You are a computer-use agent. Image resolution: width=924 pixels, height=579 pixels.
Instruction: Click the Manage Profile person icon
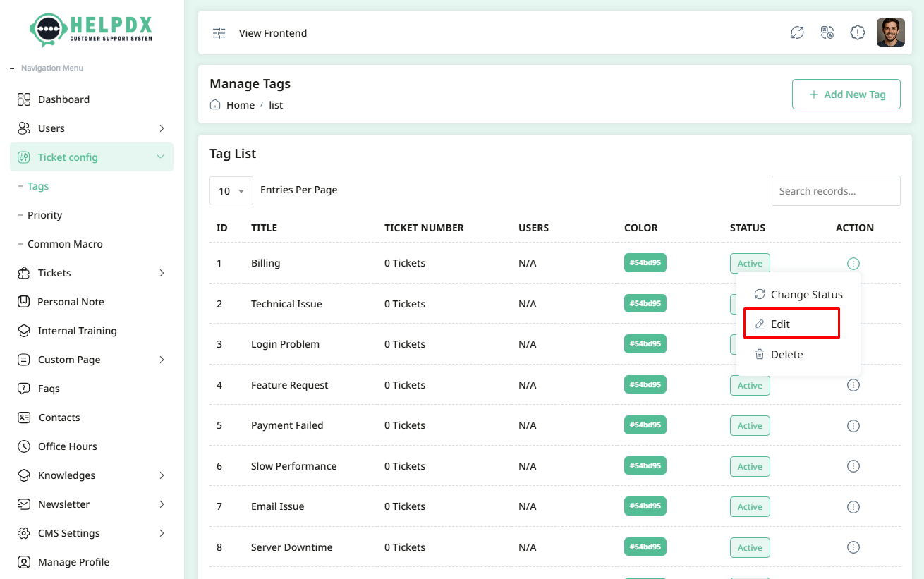(24, 562)
